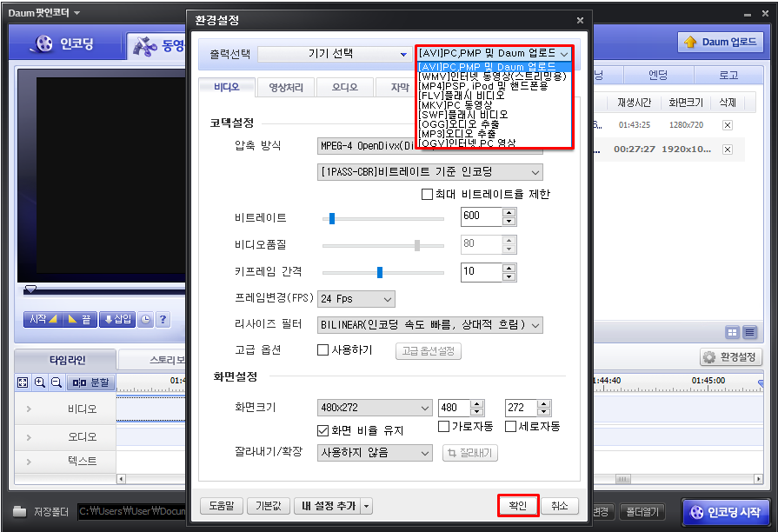
Task: Enable 최대 비트레이트율 제한 checkbox
Action: pos(427,194)
